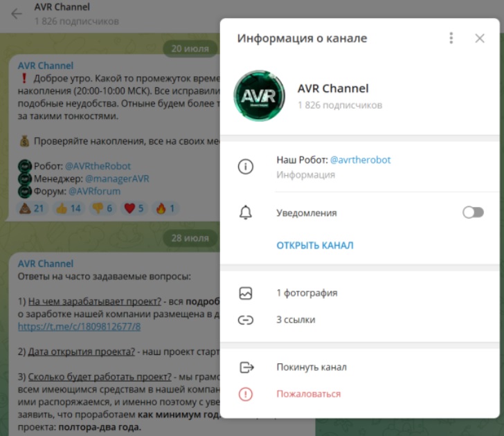The width and height of the screenshot is (504, 436).
Task: Click the red exclamation emoji in first post
Action: [x=24, y=78]
